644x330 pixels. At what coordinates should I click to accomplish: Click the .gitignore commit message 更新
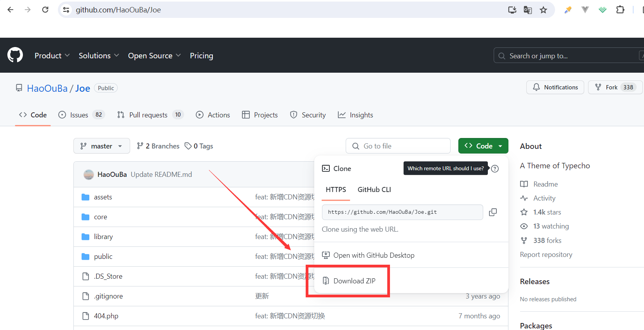262,296
